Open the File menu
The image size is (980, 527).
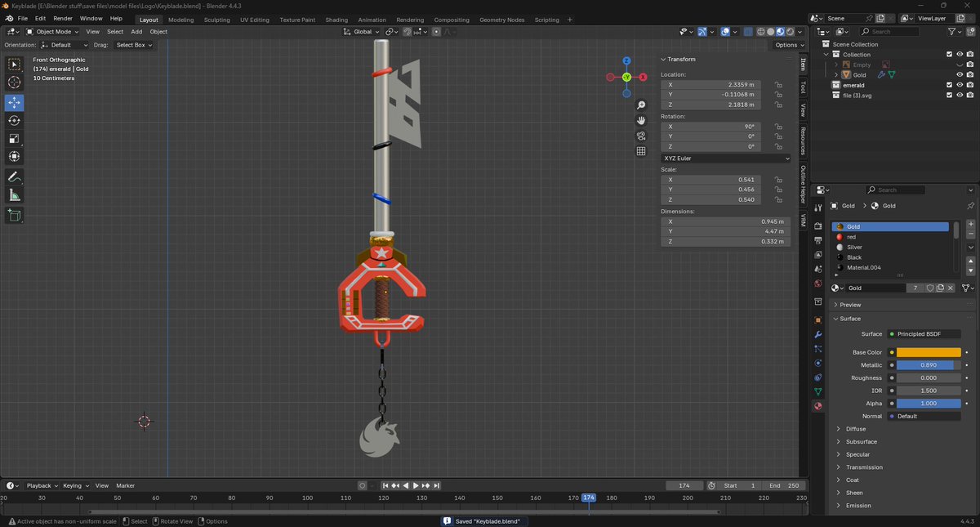[22, 18]
